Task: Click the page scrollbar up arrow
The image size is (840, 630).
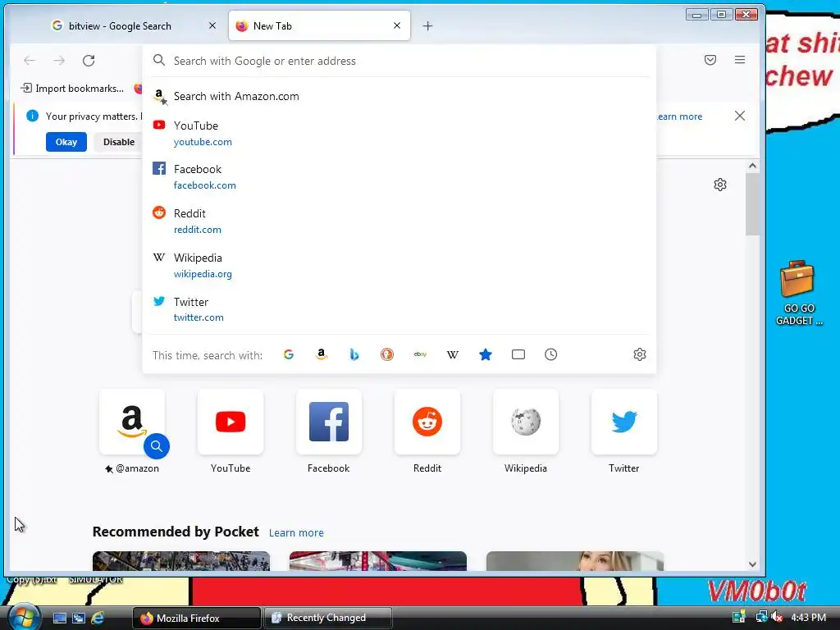Action: point(752,166)
